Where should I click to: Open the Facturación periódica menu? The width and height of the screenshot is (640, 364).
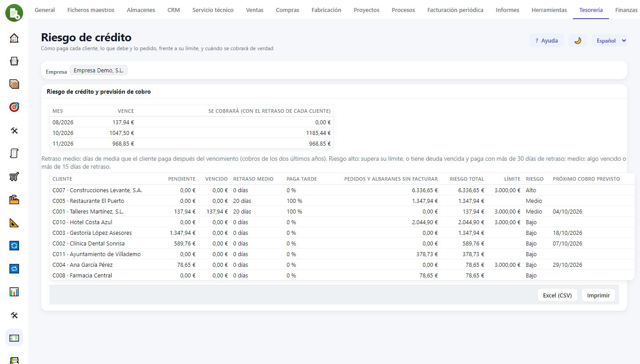click(x=455, y=10)
